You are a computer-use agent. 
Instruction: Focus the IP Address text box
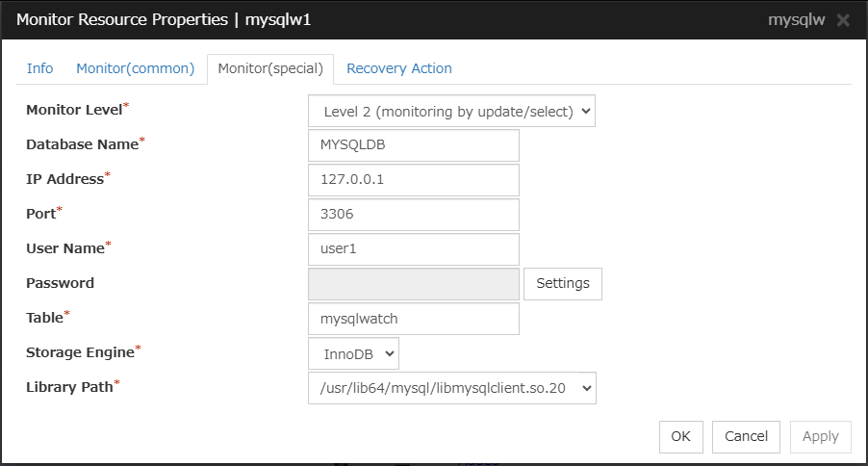click(413, 180)
